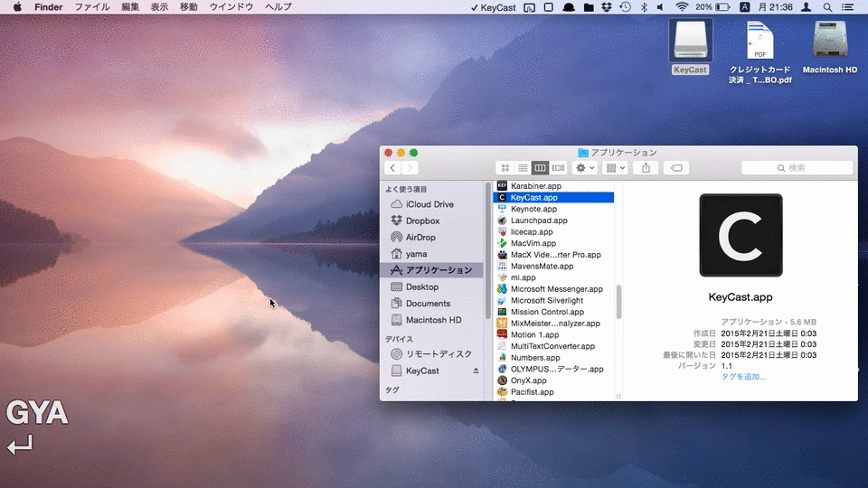Open the ウインドウ menu

[x=231, y=7]
